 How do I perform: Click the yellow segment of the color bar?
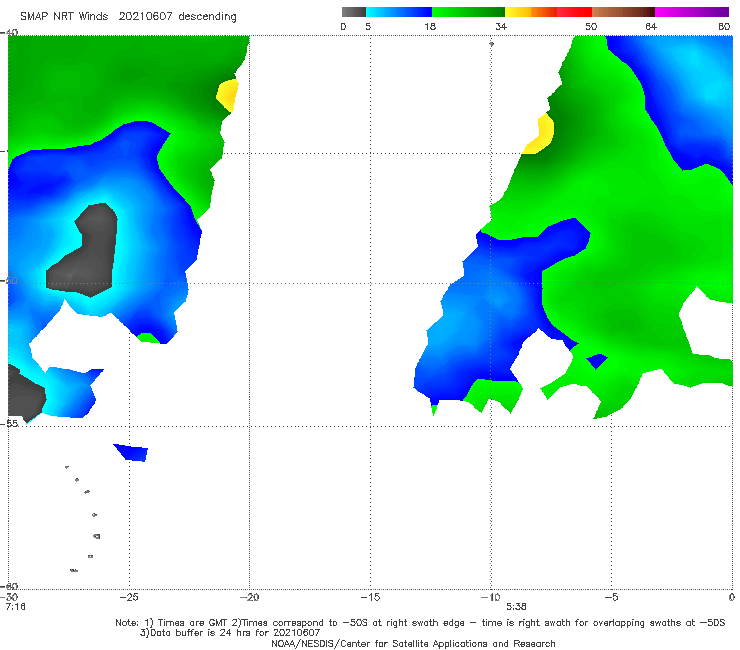tap(518, 12)
